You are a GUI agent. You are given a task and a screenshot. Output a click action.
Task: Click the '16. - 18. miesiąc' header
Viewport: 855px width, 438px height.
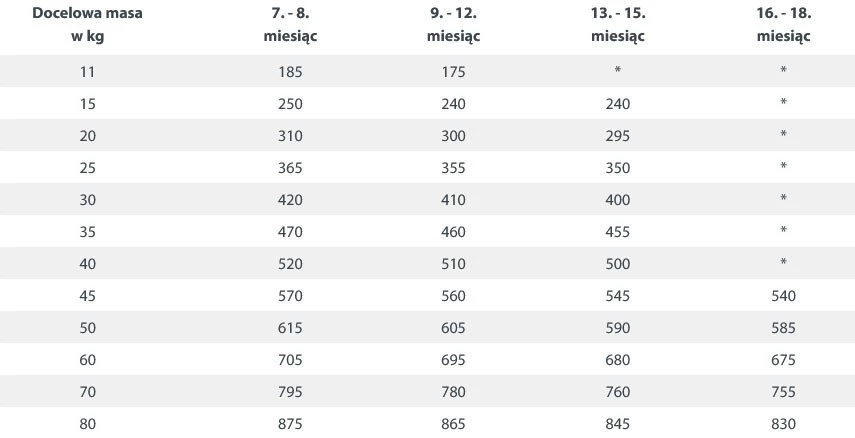point(783,26)
